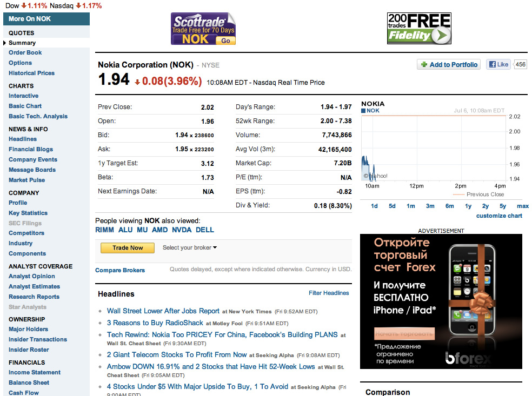The height and width of the screenshot is (396, 532).
Task: Open AMD related ticker
Action: (x=160, y=230)
